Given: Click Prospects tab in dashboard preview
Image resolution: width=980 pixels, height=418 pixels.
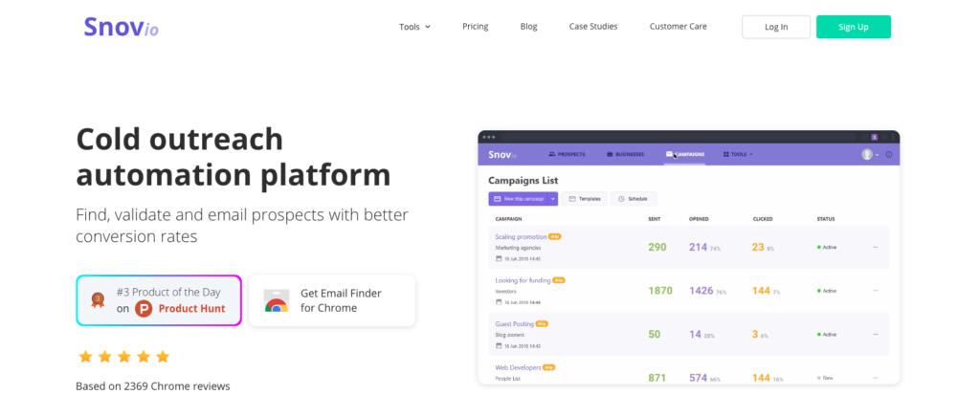Looking at the screenshot, I should click(567, 154).
